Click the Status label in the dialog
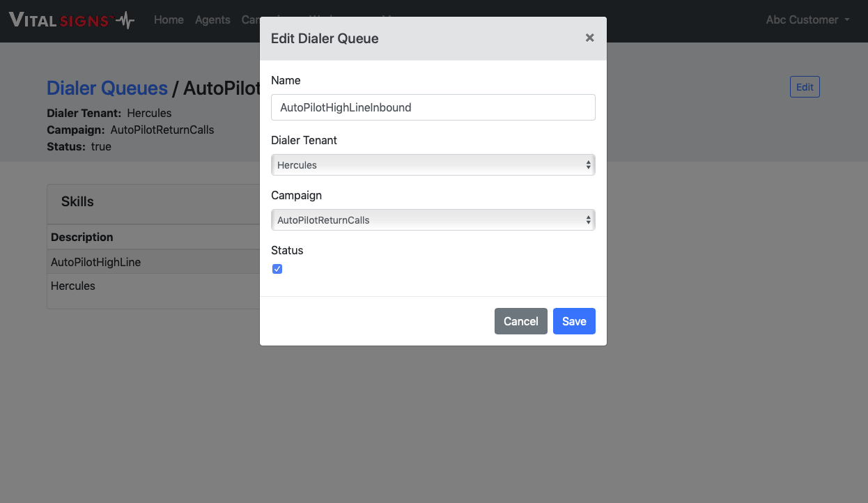This screenshot has width=868, height=503. point(287,250)
